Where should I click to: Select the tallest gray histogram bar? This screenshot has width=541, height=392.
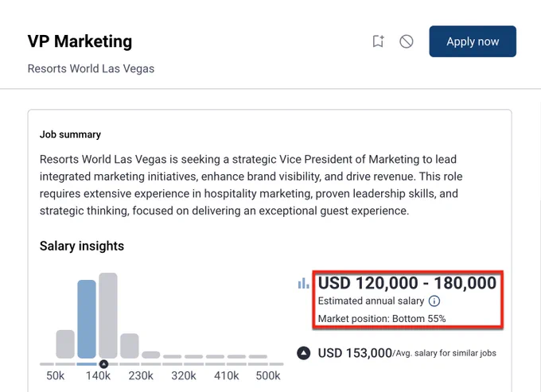[x=108, y=316]
